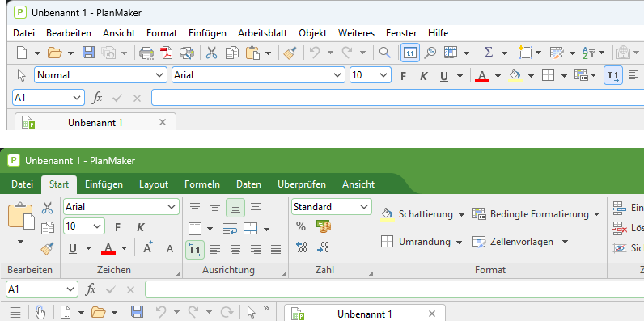Click the Copy icon in the ribbon Bearbeiten group
Screen dimensions: 644x325
47,228
